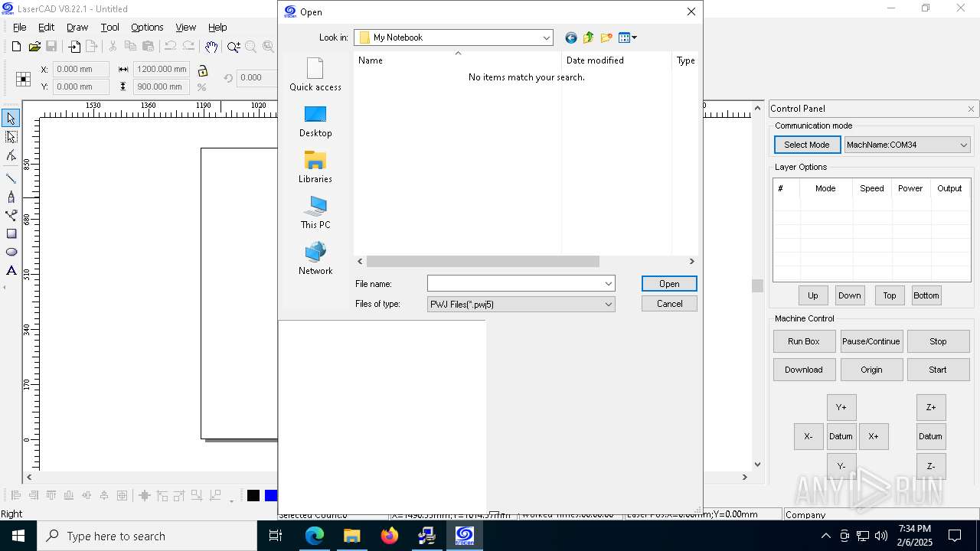The image size is (980, 551).
Task: Click the Import file toolbar icon
Action: [x=74, y=47]
